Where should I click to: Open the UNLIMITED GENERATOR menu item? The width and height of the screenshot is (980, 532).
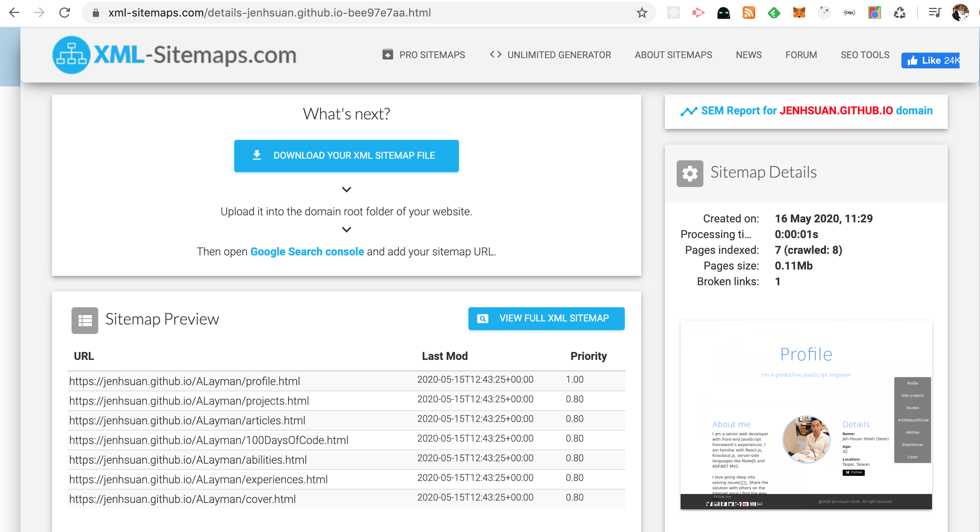click(x=551, y=55)
